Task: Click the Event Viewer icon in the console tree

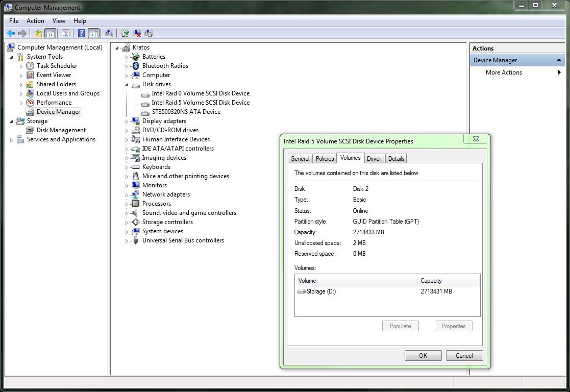Action: [x=30, y=75]
